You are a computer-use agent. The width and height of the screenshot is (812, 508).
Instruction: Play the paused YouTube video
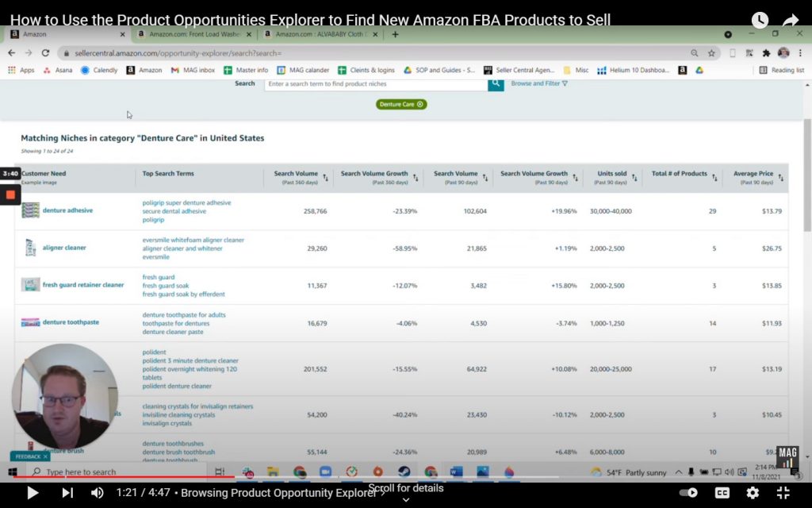[x=32, y=492]
